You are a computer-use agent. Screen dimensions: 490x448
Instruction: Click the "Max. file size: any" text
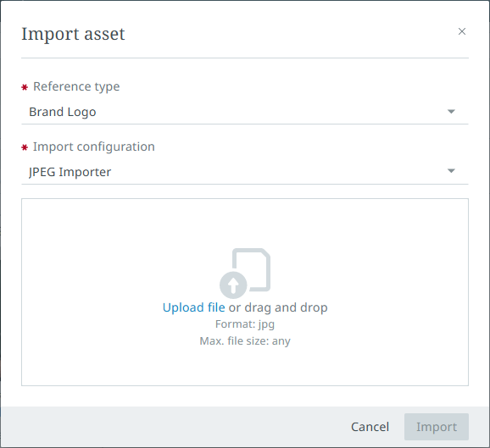pyautogui.click(x=245, y=341)
